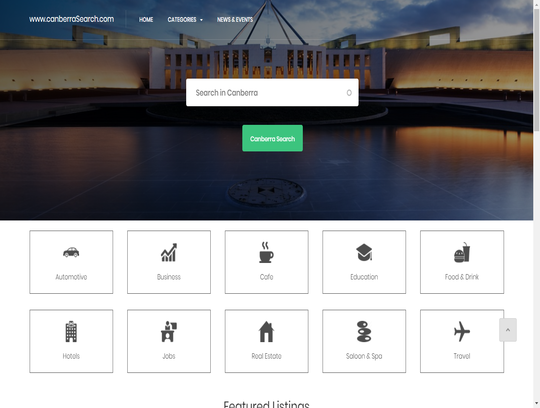
Task: Go to the Home menu item
Action: [x=146, y=20]
